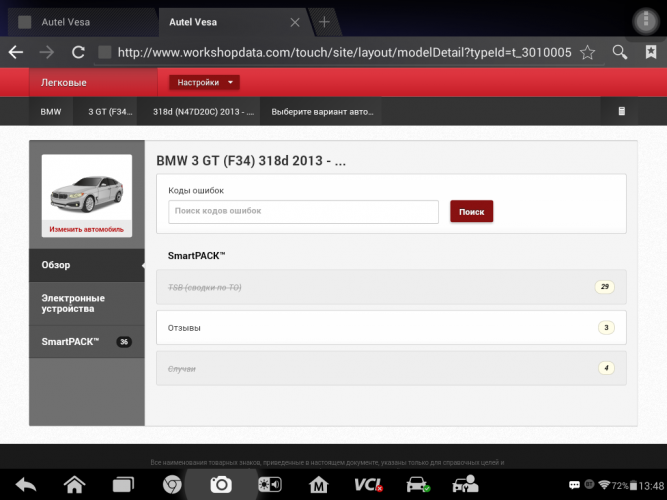Screen dimensions: 667x500
Task: Select BMW breadcrumb
Action: click(x=51, y=111)
